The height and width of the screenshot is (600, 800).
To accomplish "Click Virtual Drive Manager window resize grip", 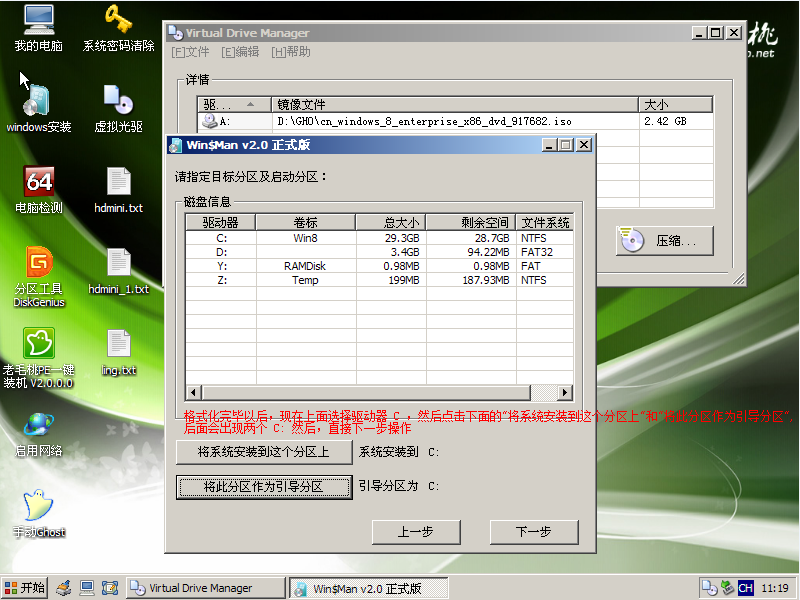I will [x=738, y=279].
